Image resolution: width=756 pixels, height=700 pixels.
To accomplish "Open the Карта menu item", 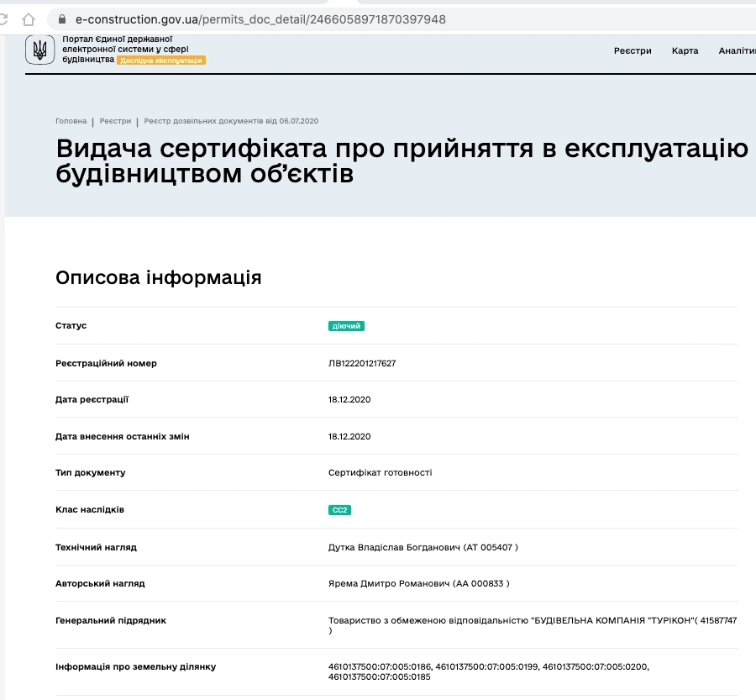I will (685, 50).
